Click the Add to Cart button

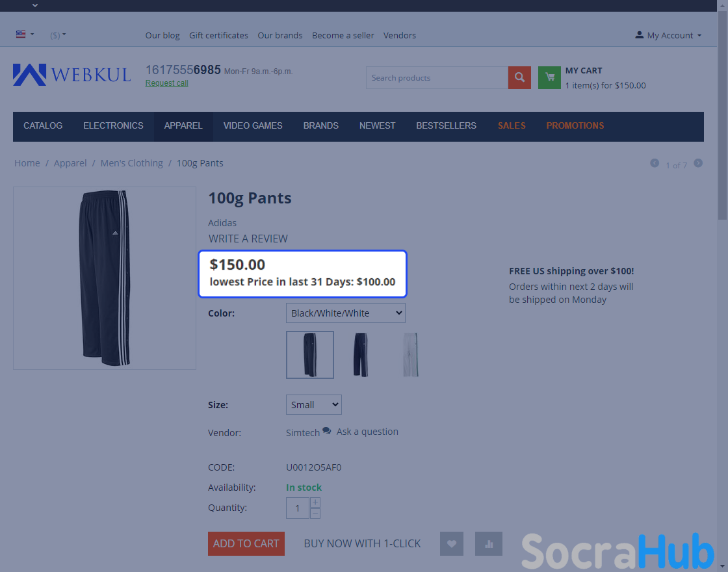point(246,543)
